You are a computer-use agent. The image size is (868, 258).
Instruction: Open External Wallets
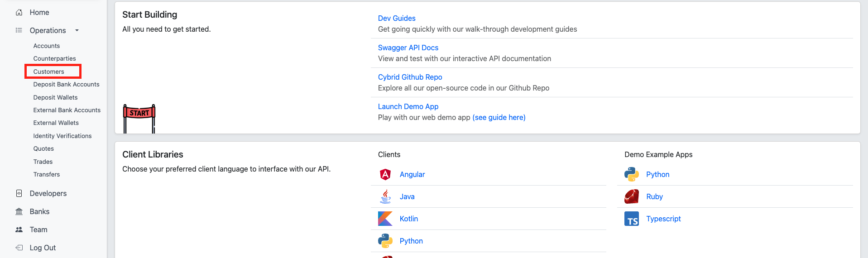(56, 123)
